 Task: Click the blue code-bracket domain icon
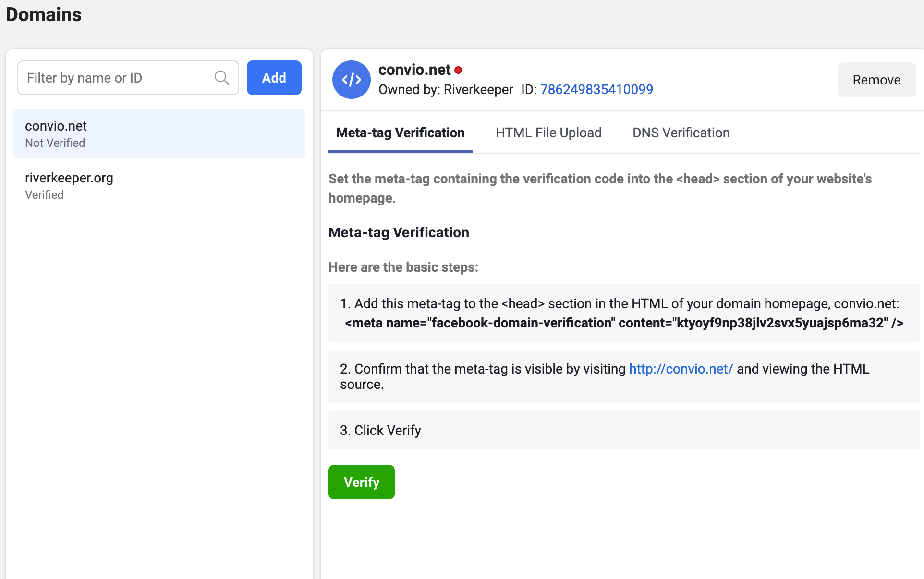click(351, 80)
